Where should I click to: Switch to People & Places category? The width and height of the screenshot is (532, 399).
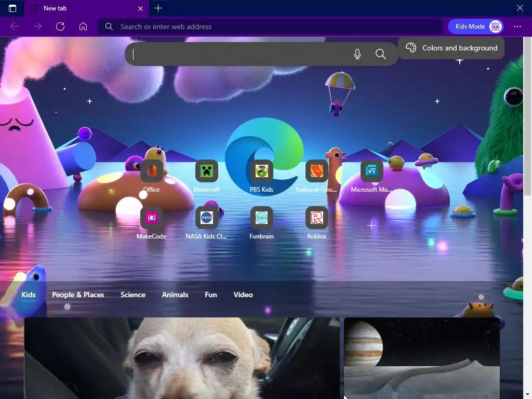78,295
